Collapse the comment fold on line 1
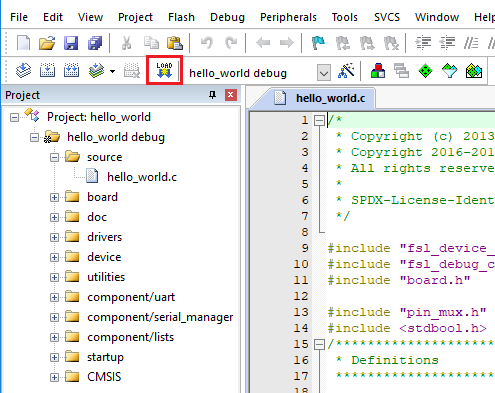The image size is (495, 393). coord(319,120)
